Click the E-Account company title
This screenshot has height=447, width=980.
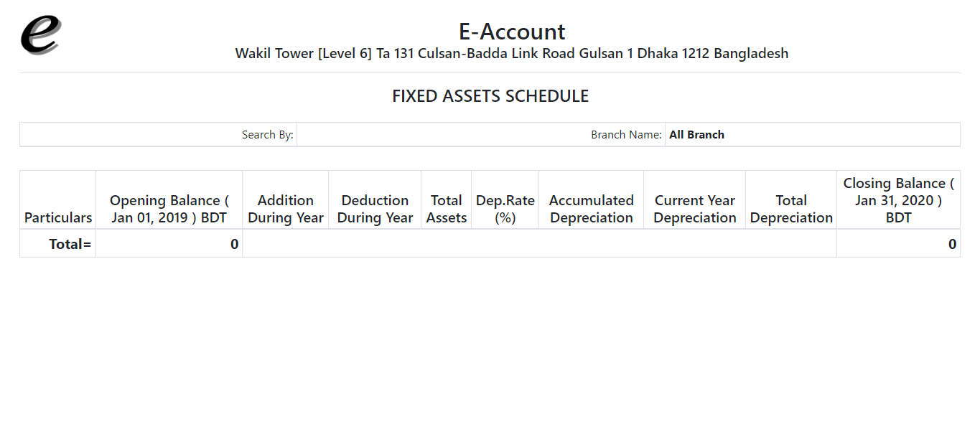tap(512, 32)
